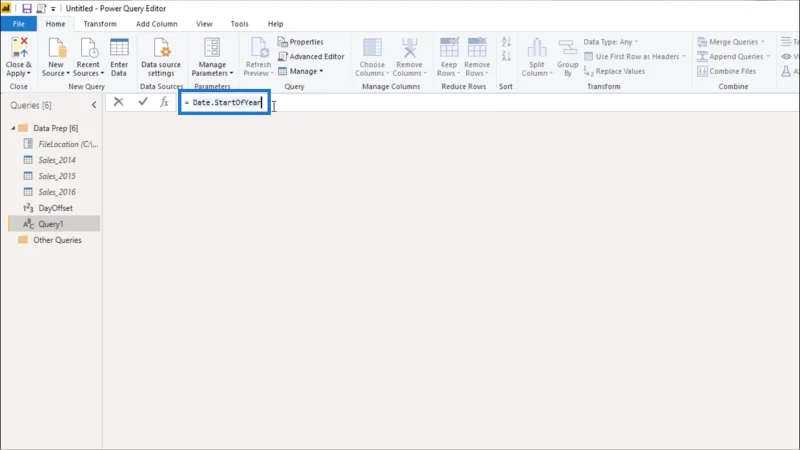Open the New Source icon
Image resolution: width=800 pixels, height=450 pixels.
(x=56, y=48)
